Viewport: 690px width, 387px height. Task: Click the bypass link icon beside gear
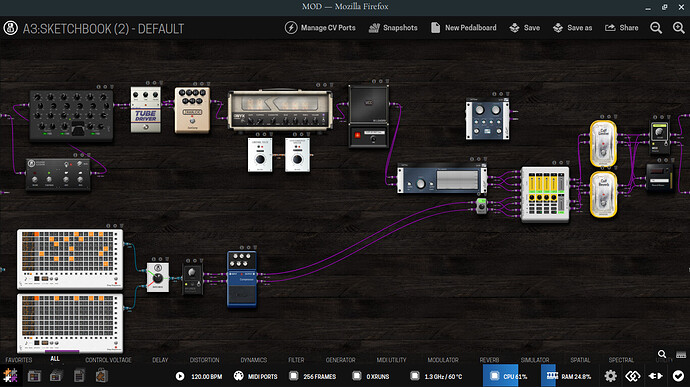[632, 376]
